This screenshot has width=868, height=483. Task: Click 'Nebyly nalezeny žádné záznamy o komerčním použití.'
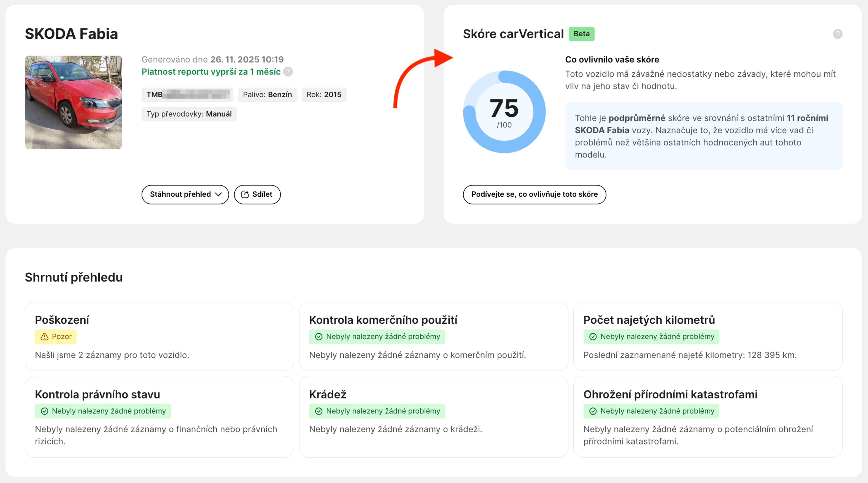point(417,355)
